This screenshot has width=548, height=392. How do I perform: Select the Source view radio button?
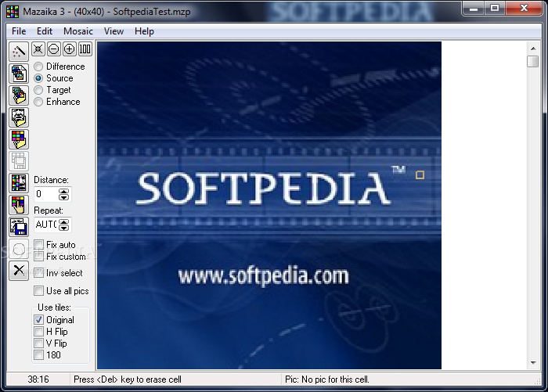click(x=38, y=78)
